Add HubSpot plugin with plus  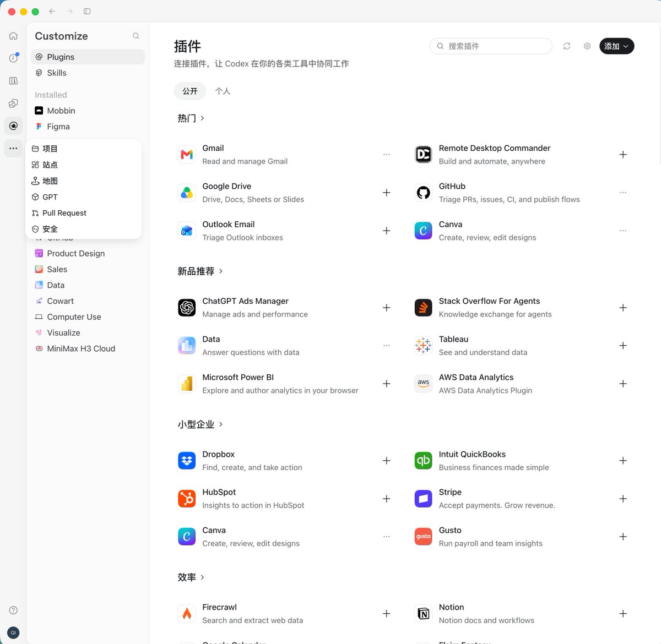[x=387, y=499]
